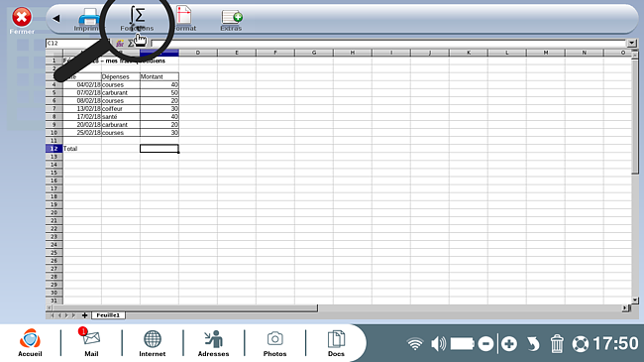Expand the formula bar dropdown arrow
This screenshot has height=362, width=644.
(632, 44)
